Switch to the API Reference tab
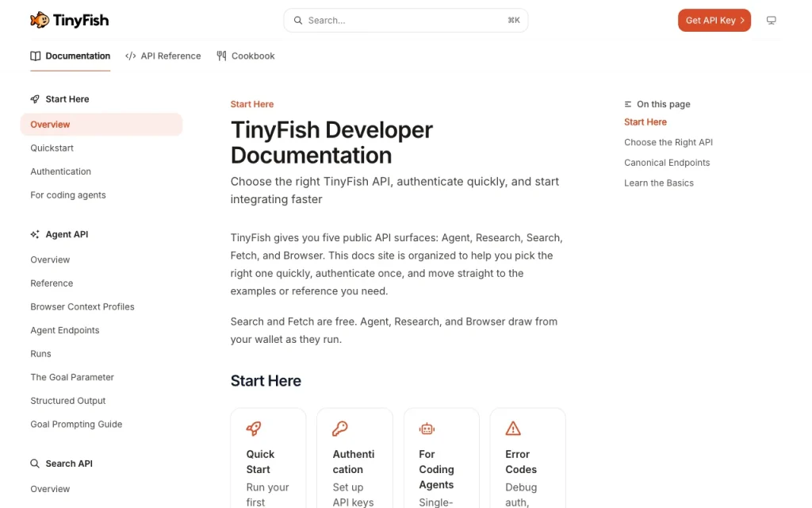Viewport: 812px width, 508px height. point(163,56)
